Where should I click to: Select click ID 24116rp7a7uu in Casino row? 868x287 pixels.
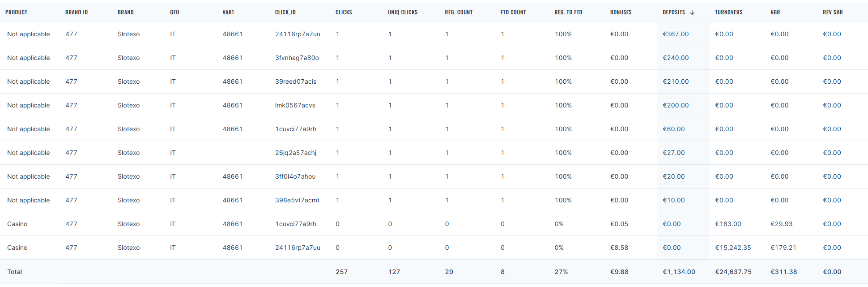[x=298, y=248]
